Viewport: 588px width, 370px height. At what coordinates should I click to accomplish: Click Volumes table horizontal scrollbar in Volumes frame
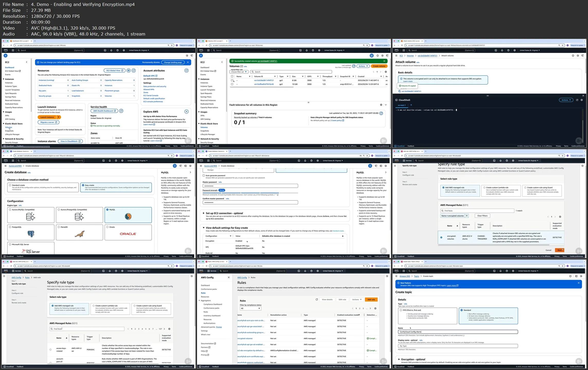261,87
